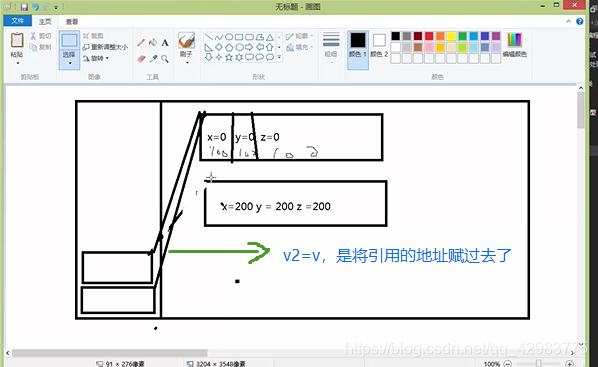Open Customize Quick Access Toolbar dropdown
This screenshot has height=367, width=598.
click(x=56, y=7)
